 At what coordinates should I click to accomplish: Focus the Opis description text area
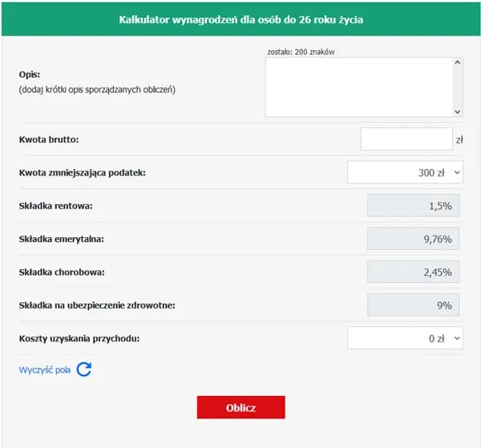[358, 87]
